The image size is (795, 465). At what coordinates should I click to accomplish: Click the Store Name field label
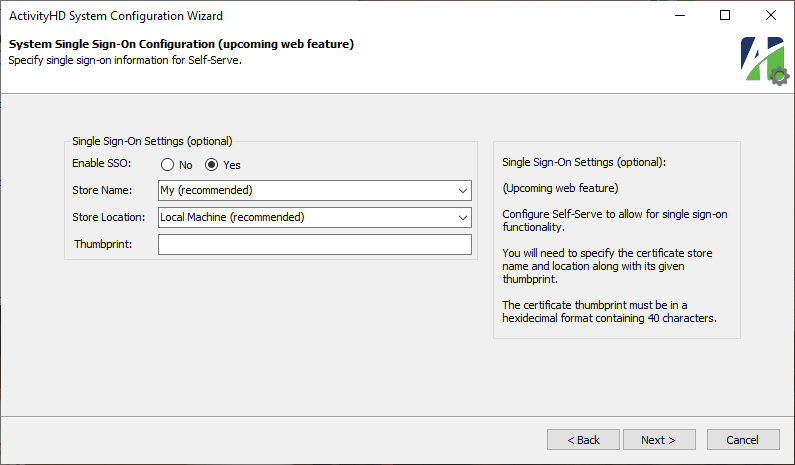click(102, 190)
